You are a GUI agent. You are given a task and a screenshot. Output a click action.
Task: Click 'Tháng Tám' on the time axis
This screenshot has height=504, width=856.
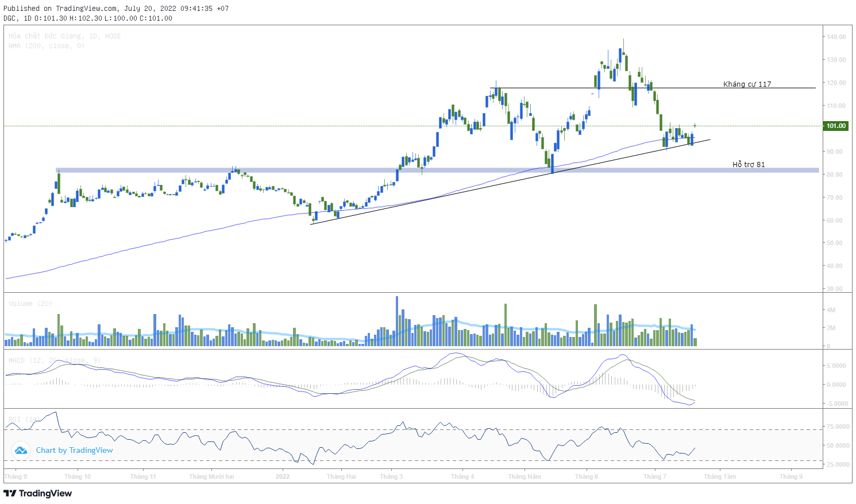(x=720, y=476)
